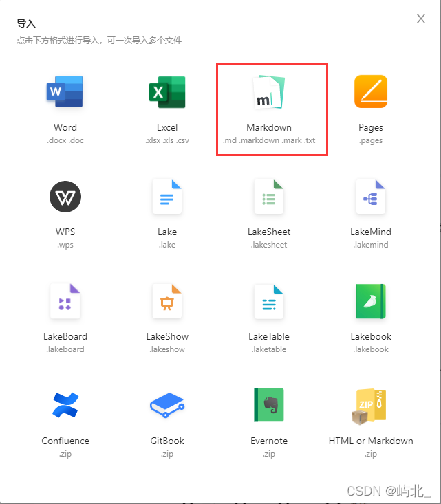Click the LakeShow presentation icon
Viewport: 441px width, 504px height.
[x=167, y=301]
